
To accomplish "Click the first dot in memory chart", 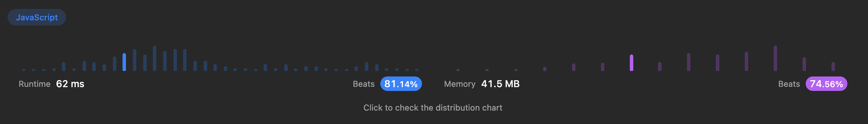I will 458,70.
